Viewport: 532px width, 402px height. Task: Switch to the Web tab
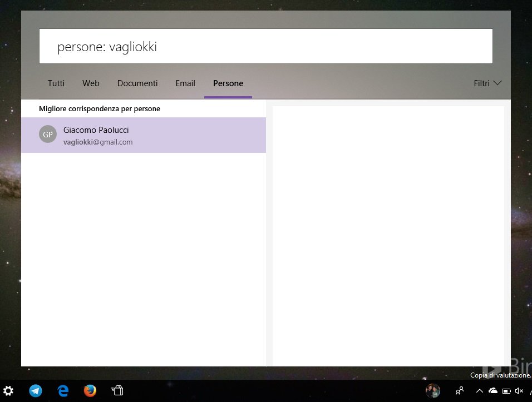(91, 83)
